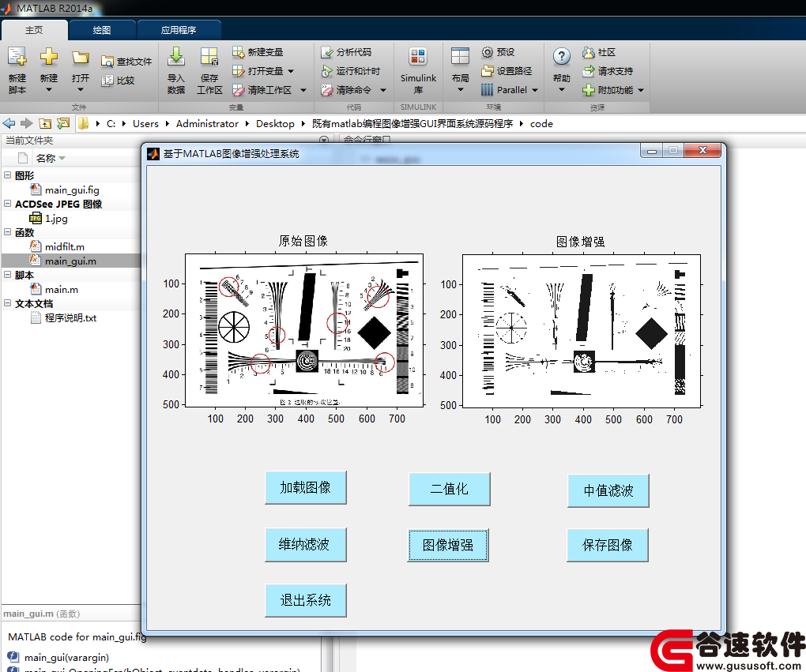Image resolution: width=806 pixels, height=672 pixels.
Task: Switch to the 应用程序 (Apps) tab
Action: click(x=179, y=30)
